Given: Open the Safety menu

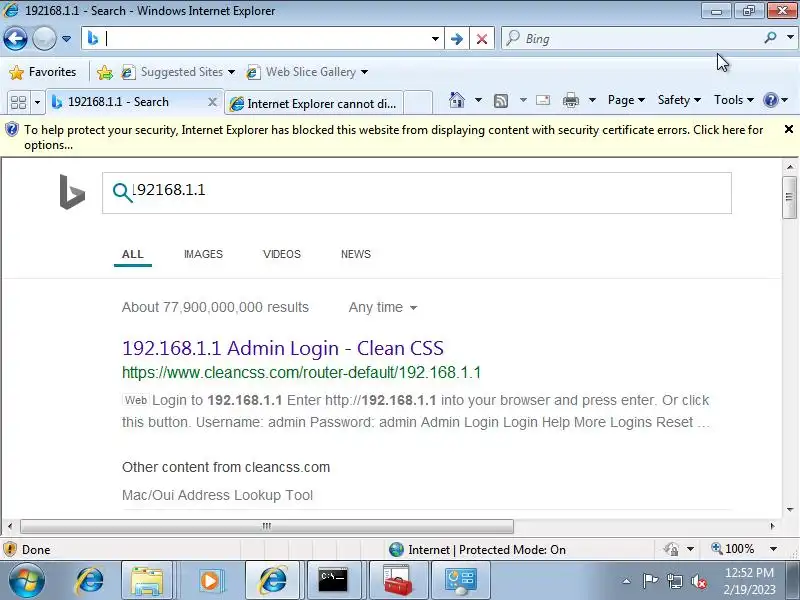Looking at the screenshot, I should [x=679, y=100].
